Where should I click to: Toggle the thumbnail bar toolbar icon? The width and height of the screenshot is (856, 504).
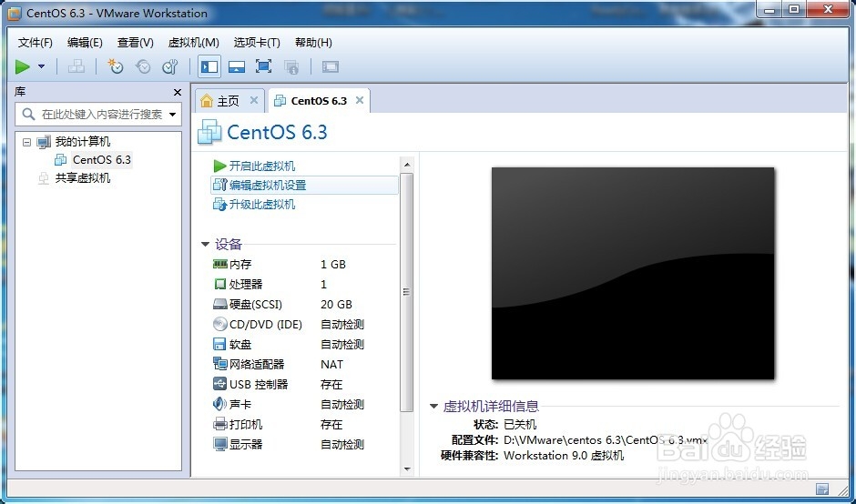click(x=237, y=67)
